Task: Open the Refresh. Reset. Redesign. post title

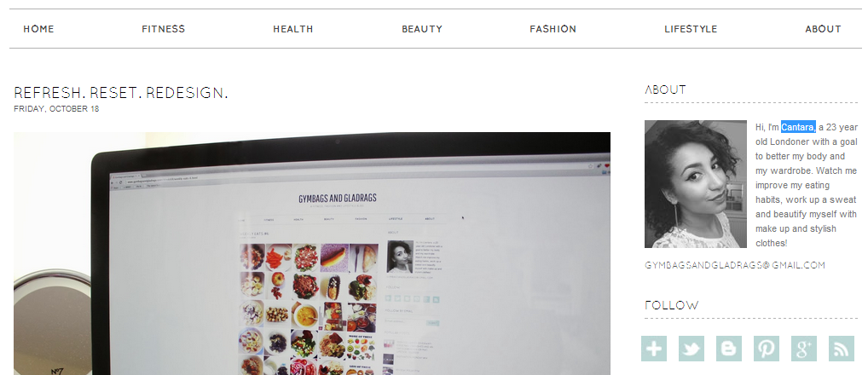Action: [x=121, y=92]
